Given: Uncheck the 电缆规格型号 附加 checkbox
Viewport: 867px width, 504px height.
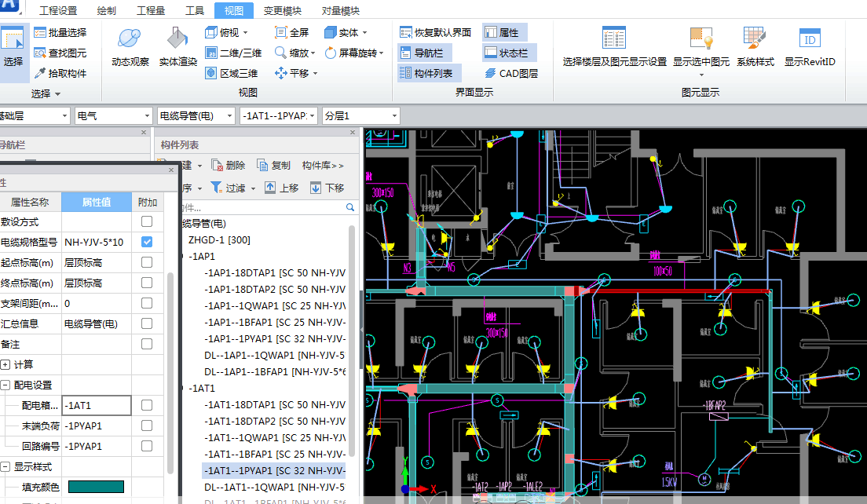Looking at the screenshot, I should [147, 242].
